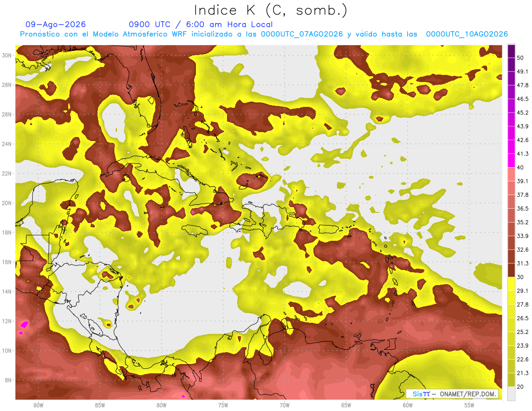Click the colorbar value 45.2

[523, 113]
